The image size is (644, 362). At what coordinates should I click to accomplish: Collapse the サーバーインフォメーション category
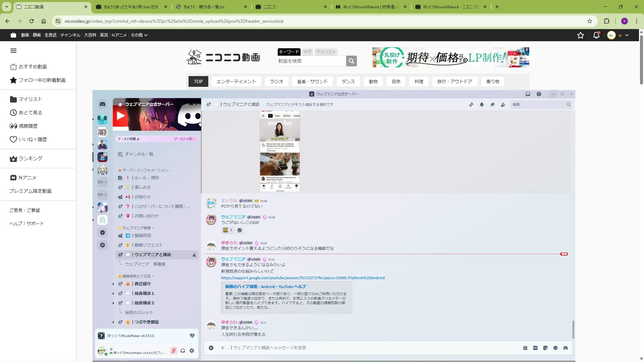point(145,170)
